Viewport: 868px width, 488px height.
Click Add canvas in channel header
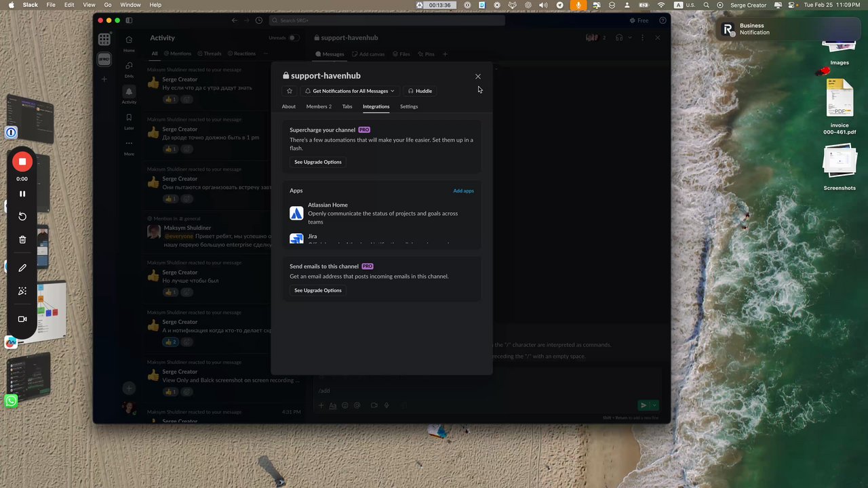pyautogui.click(x=369, y=54)
